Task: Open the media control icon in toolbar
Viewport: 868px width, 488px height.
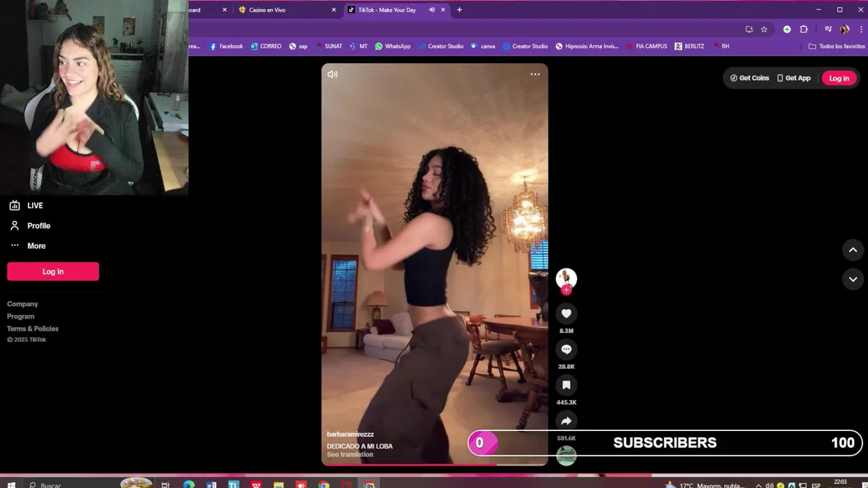Action: point(828,29)
